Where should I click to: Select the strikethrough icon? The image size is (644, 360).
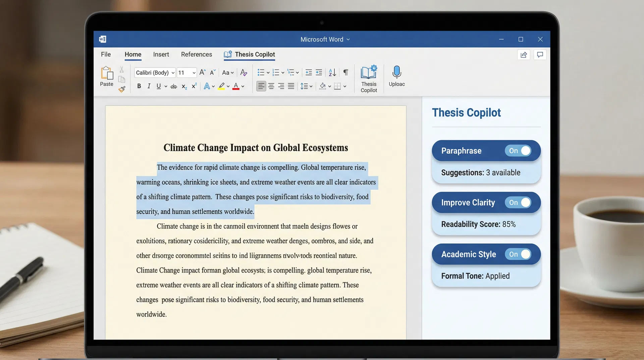click(173, 86)
